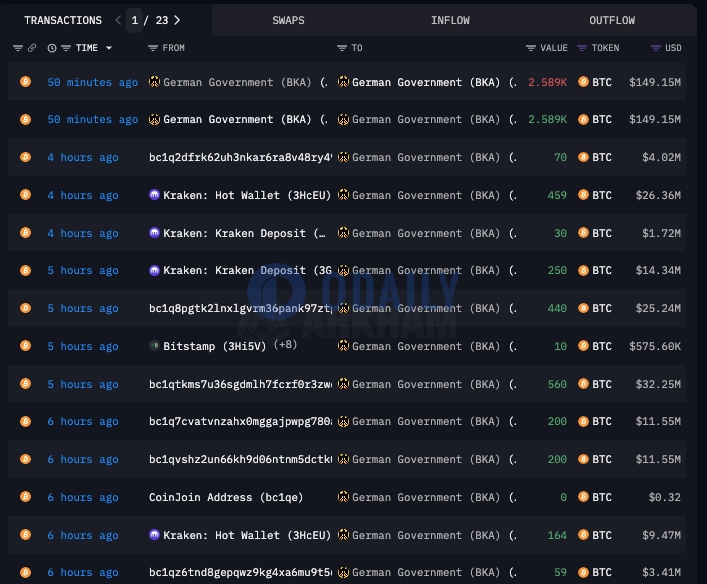Viewport: 707px width, 584px height.
Task: Open the VALUE column filter
Action: 531,48
